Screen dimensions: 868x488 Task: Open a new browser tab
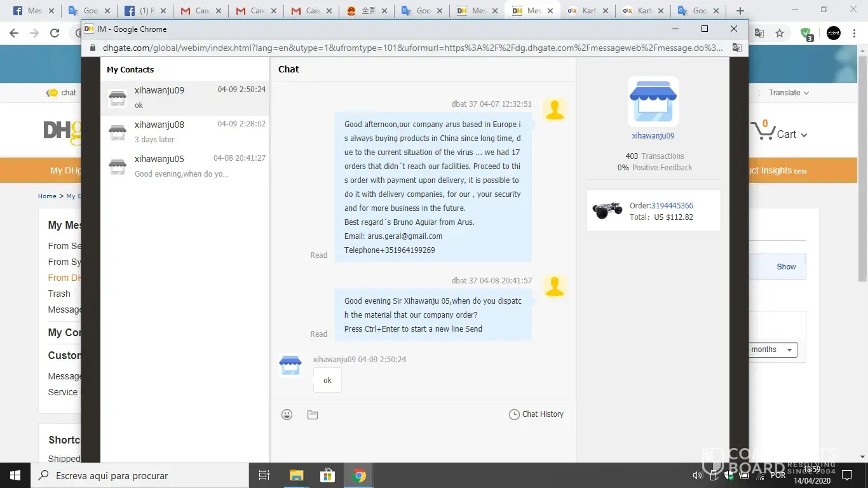740,11
